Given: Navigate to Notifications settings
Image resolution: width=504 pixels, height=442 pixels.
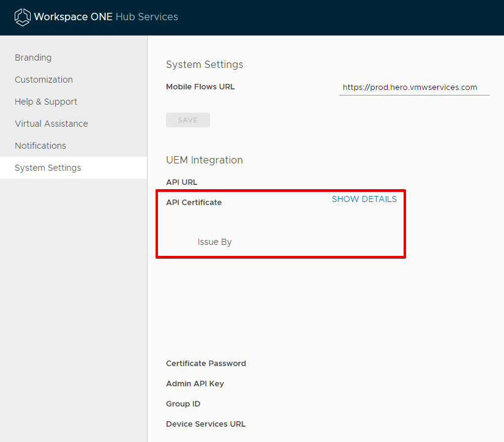Looking at the screenshot, I should click(x=40, y=146).
